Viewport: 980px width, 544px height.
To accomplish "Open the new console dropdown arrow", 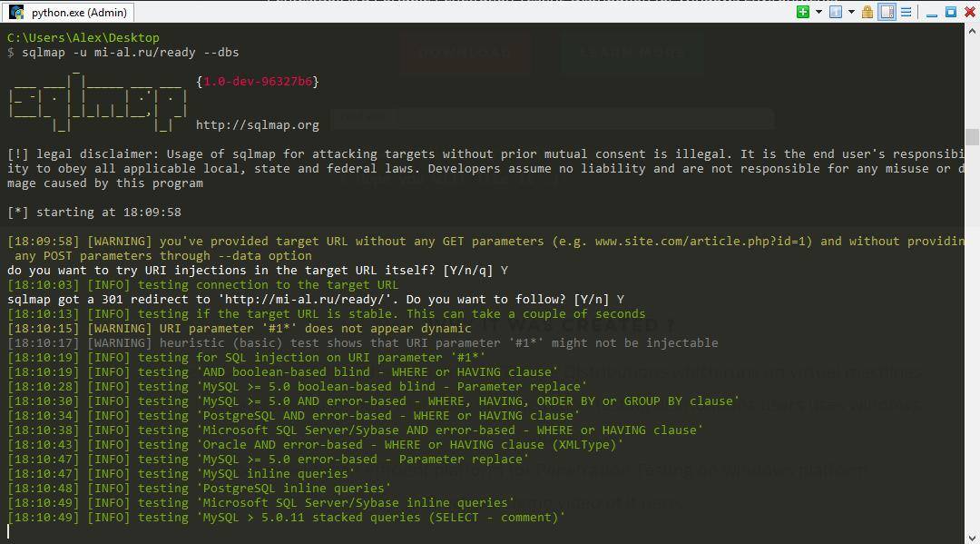I will [x=818, y=12].
